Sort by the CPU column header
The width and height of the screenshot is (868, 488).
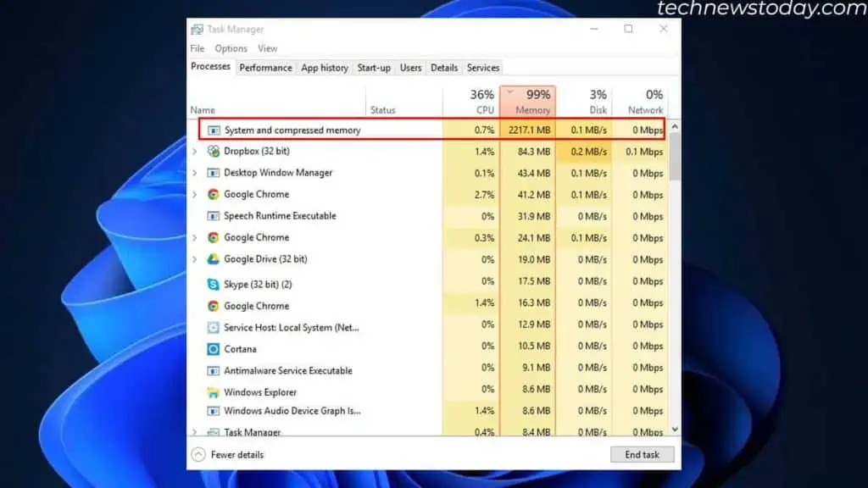point(471,102)
